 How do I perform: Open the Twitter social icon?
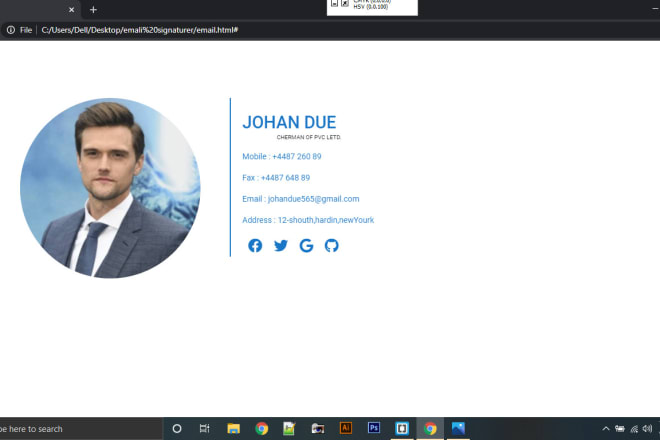(x=281, y=245)
